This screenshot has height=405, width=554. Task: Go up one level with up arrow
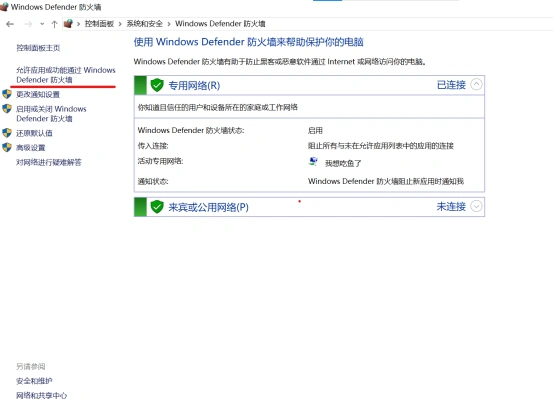pyautogui.click(x=54, y=24)
